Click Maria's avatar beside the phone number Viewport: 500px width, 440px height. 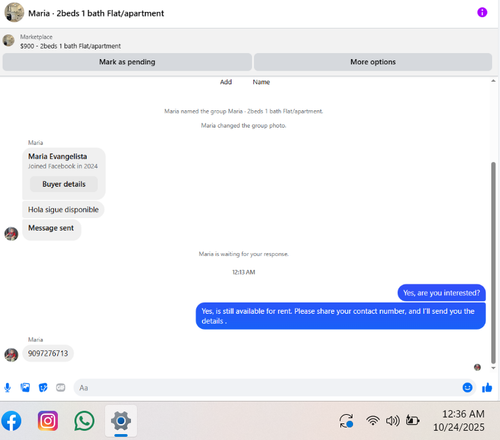(11, 355)
